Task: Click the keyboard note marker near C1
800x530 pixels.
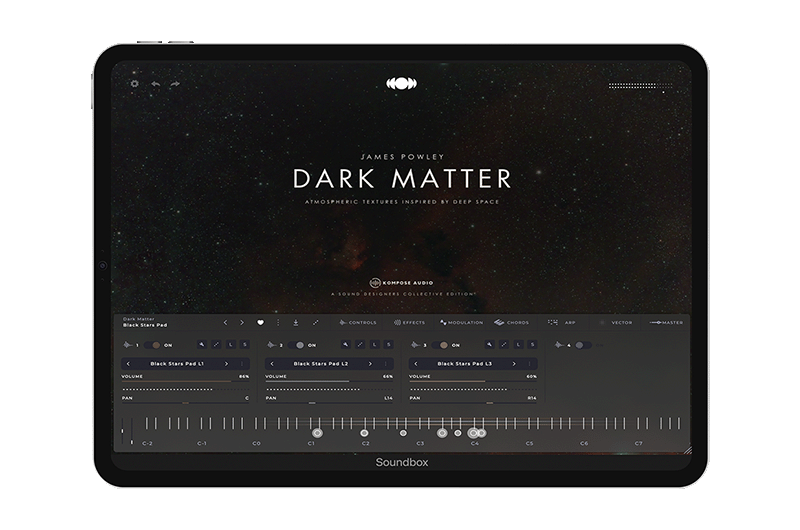Action: pyautogui.click(x=317, y=433)
